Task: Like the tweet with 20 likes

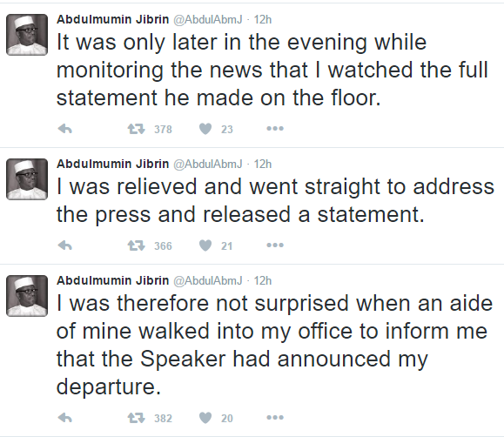Action: (205, 418)
